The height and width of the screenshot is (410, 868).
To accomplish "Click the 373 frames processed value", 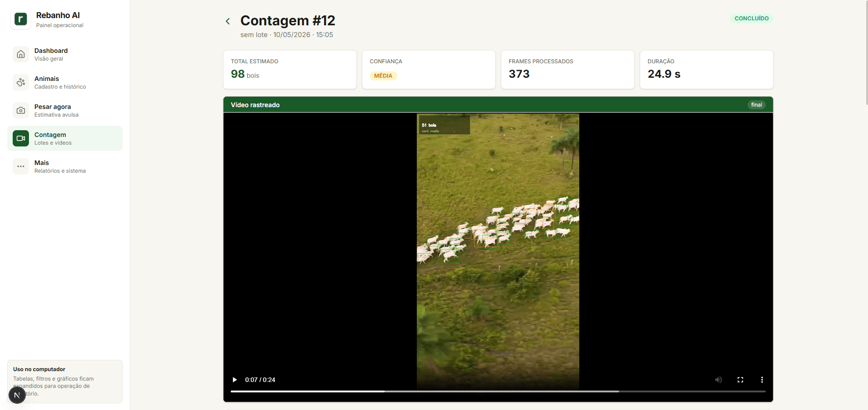I will [x=519, y=74].
